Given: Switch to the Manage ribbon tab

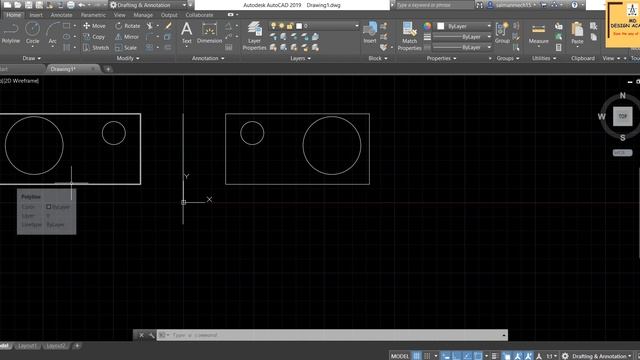Looking at the screenshot, I should coord(143,15).
